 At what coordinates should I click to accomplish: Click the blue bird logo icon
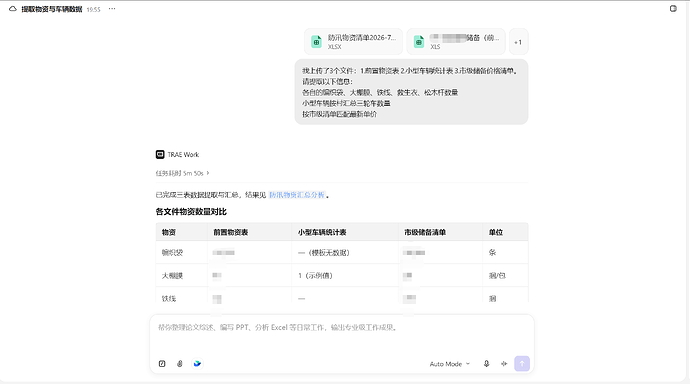[197, 364]
